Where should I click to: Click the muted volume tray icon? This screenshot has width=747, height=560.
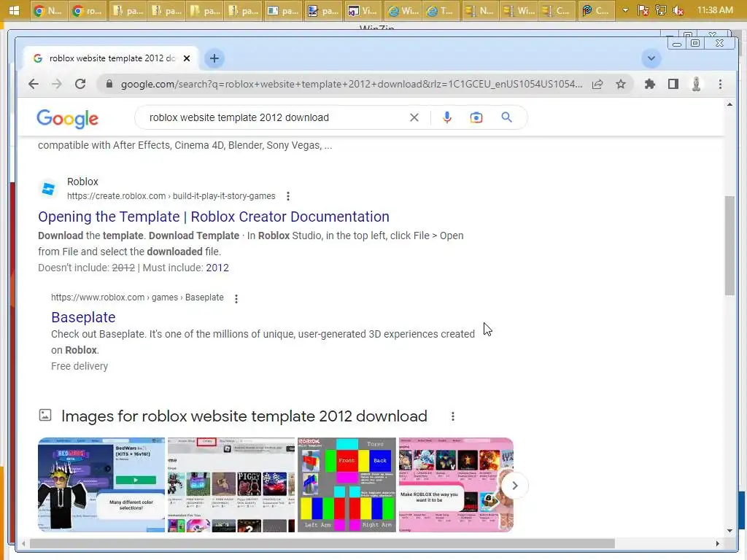tap(678, 10)
